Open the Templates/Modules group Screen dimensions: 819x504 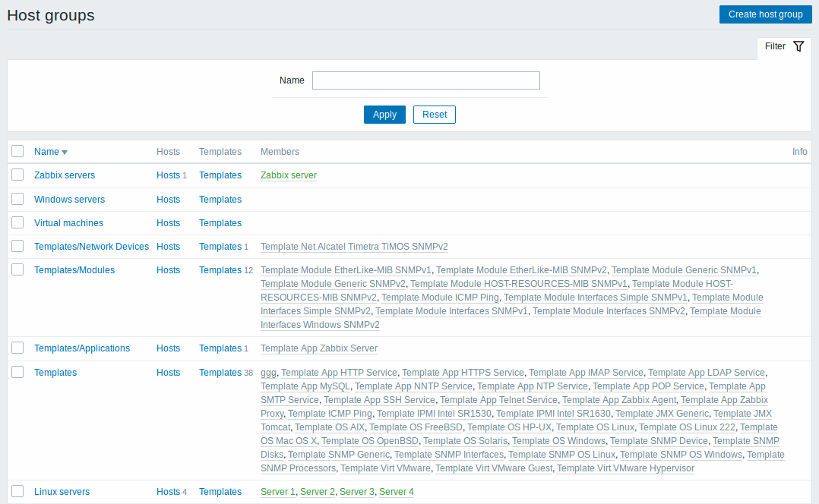[x=74, y=269]
